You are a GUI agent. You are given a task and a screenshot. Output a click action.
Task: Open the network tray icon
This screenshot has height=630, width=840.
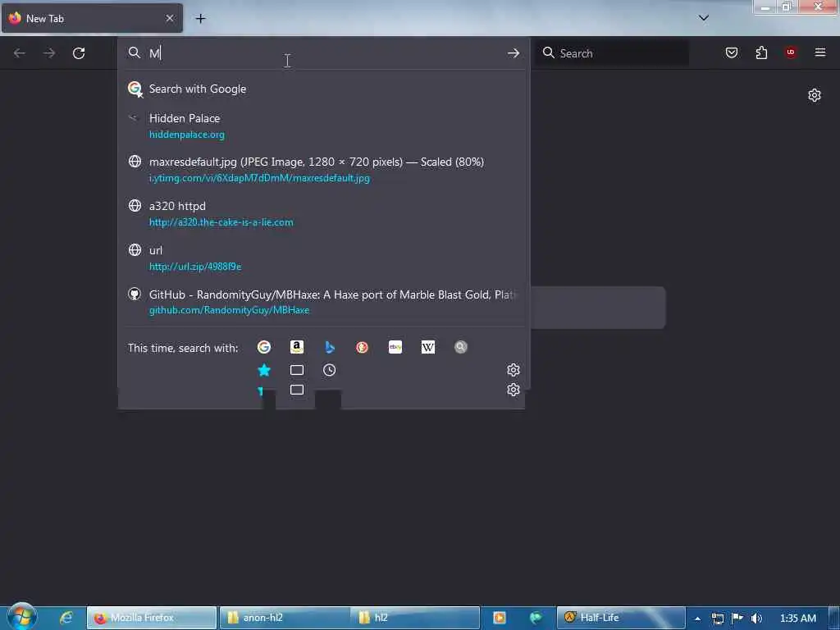click(x=718, y=619)
